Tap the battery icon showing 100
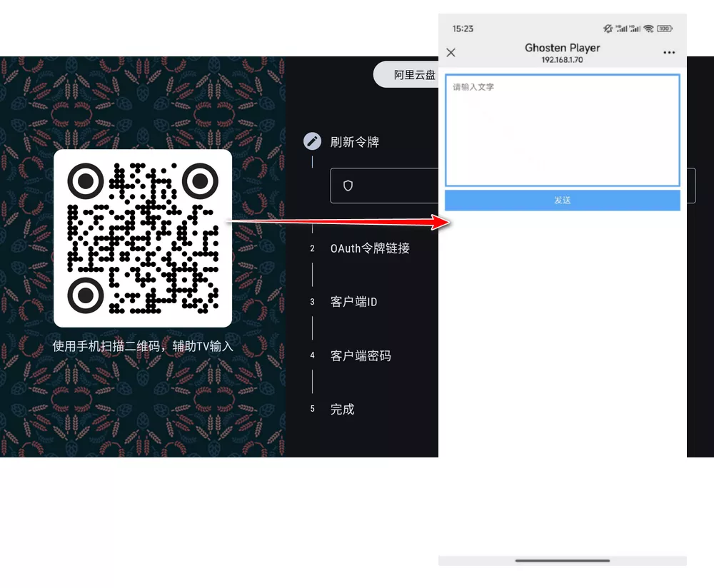 tap(664, 29)
